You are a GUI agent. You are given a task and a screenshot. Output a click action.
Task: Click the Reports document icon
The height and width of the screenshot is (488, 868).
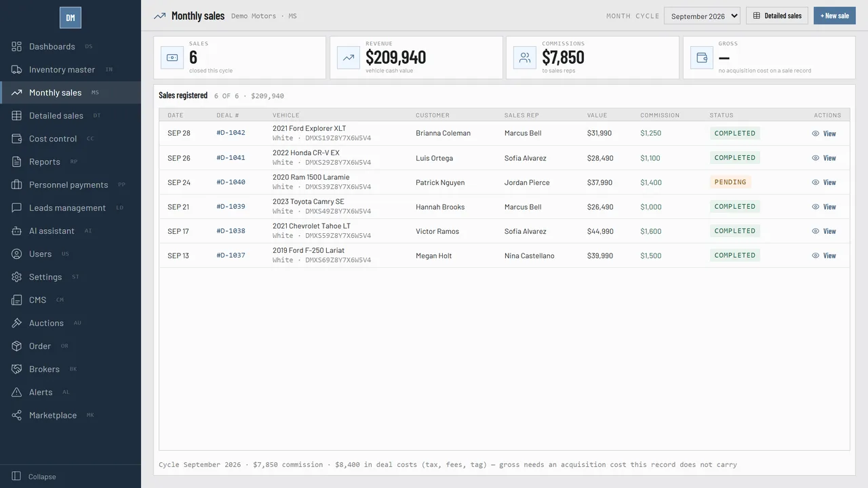[x=16, y=161]
